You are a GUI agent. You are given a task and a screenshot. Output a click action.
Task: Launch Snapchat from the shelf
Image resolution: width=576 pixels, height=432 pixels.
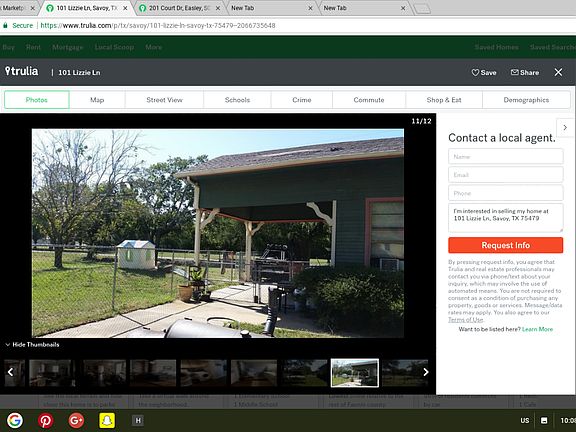pos(107,420)
